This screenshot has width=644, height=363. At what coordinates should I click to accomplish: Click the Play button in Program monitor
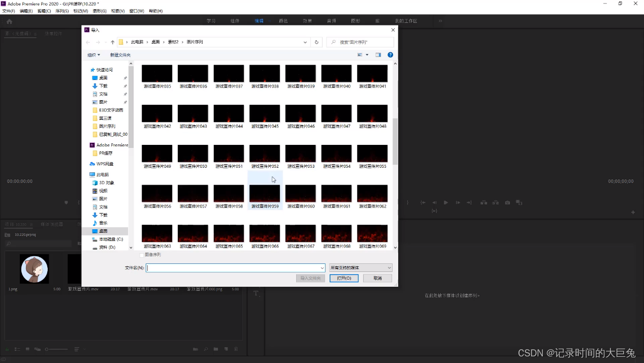point(446,202)
